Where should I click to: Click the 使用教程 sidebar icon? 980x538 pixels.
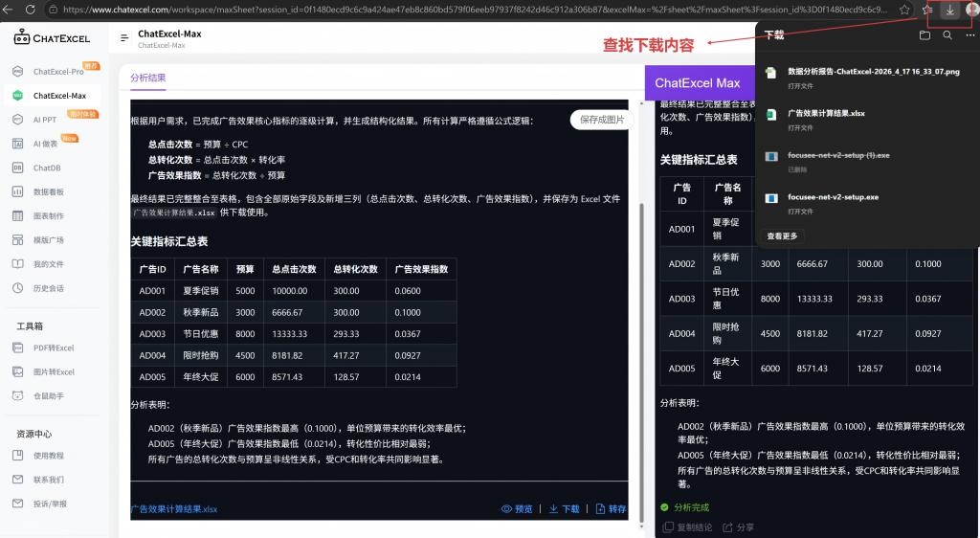(18, 456)
